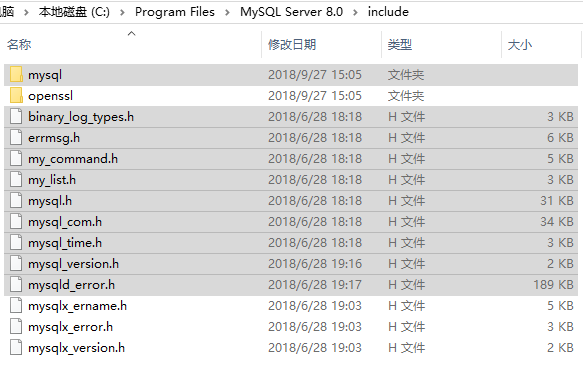Click the 6 KB size of errmsg.h
Screen dimensions: 583x382
560,138
